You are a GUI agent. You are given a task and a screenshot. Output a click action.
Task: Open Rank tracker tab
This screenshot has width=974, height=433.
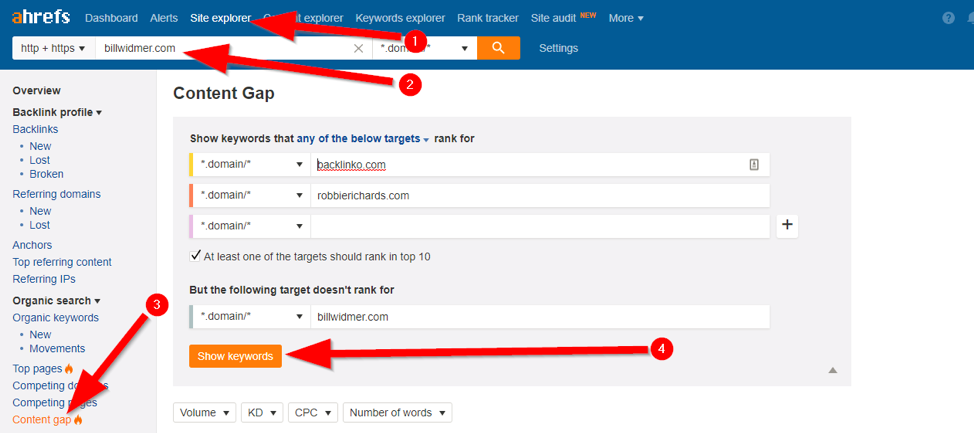488,18
